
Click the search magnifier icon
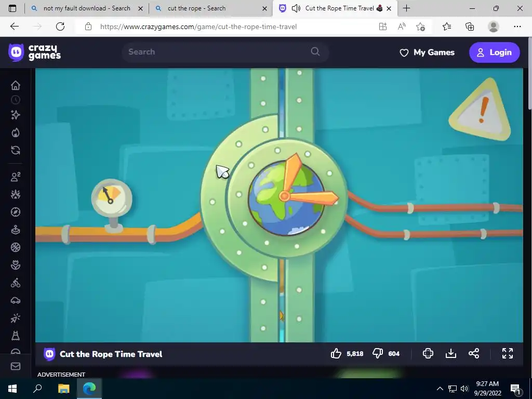pyautogui.click(x=315, y=51)
